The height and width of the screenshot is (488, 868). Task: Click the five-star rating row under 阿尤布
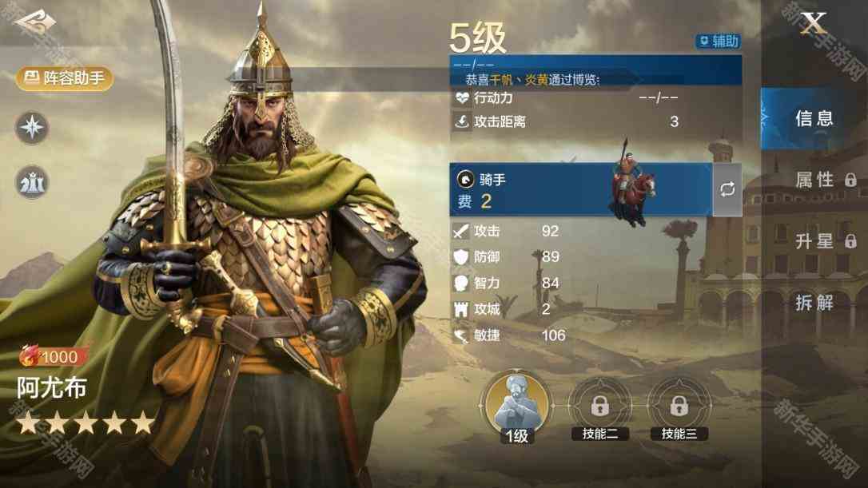86,423
